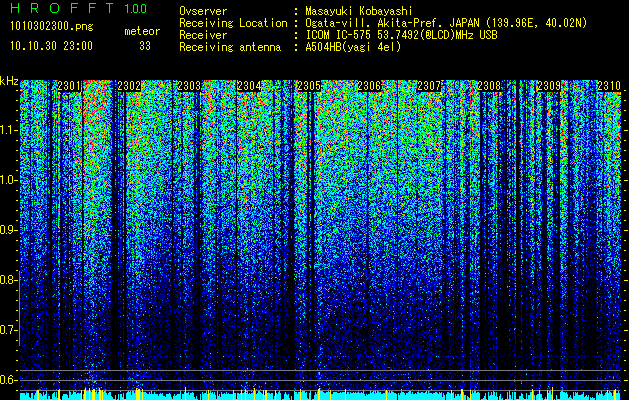Click the 2310 time marker
Image resolution: width=629 pixels, height=400 pixels.
pos(609,86)
